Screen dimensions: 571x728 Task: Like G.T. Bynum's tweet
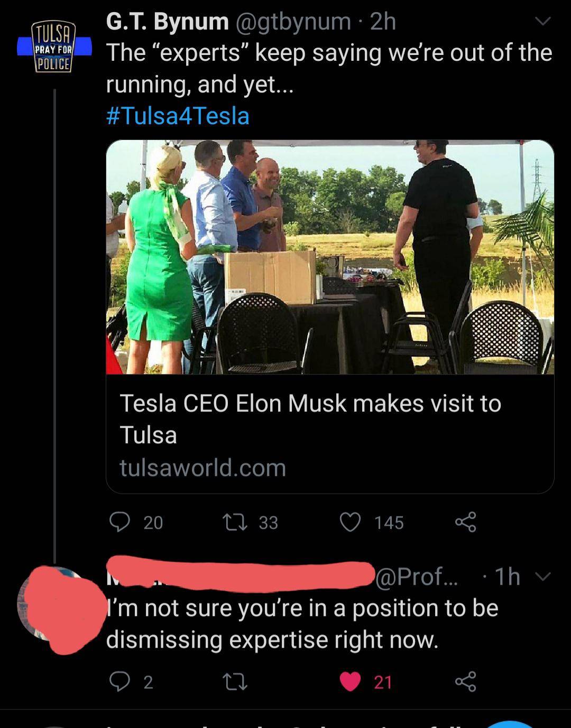[x=349, y=522]
